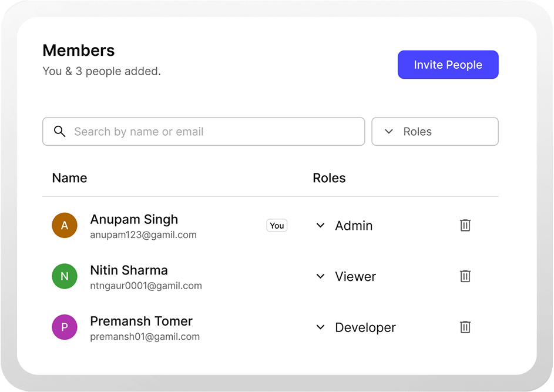Click Anupam Singh's orange avatar
Viewport: 554px width, 392px height.
click(x=65, y=226)
